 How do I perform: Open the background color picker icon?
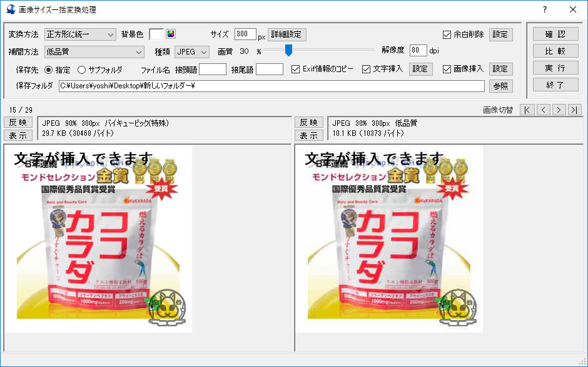tap(171, 34)
